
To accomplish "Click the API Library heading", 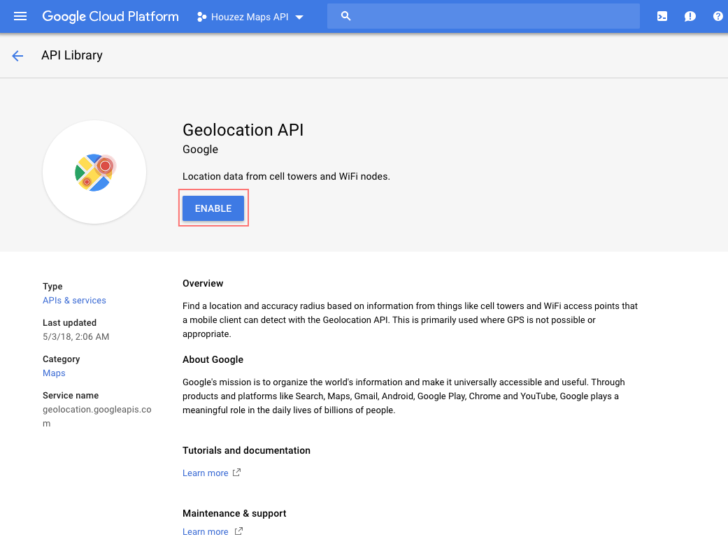I will 71,55.
